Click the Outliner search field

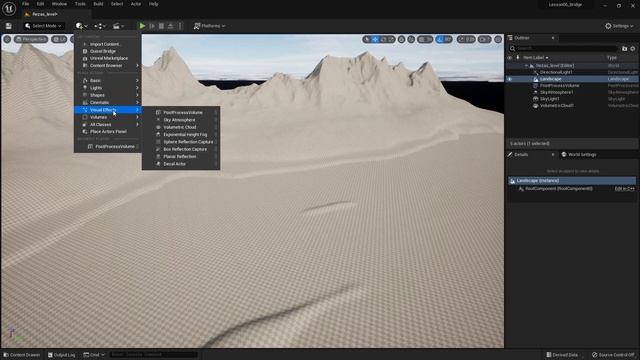click(x=563, y=49)
